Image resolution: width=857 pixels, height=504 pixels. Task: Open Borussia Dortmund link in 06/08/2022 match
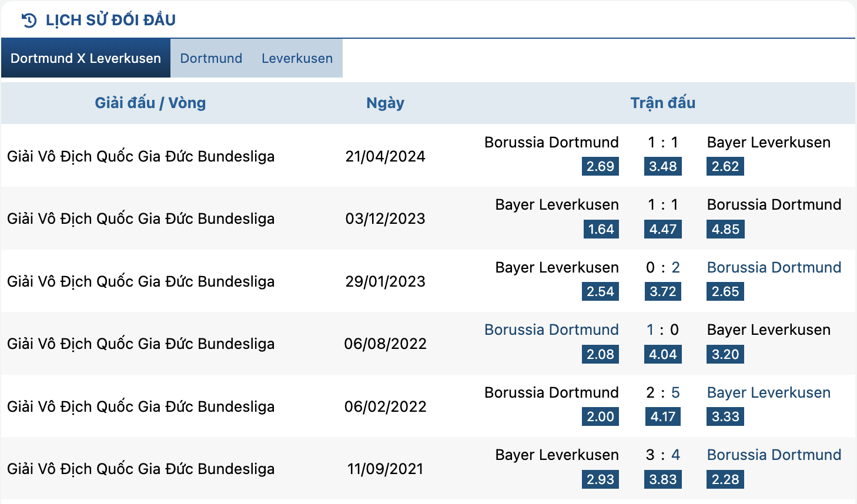pos(551,330)
